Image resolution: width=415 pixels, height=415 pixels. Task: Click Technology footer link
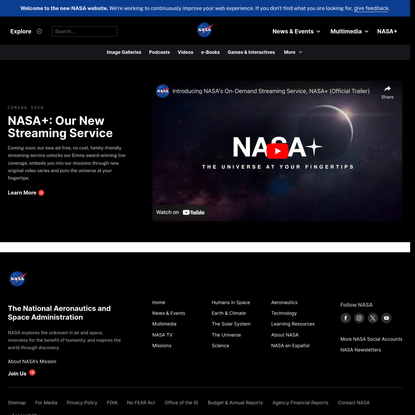(x=284, y=313)
